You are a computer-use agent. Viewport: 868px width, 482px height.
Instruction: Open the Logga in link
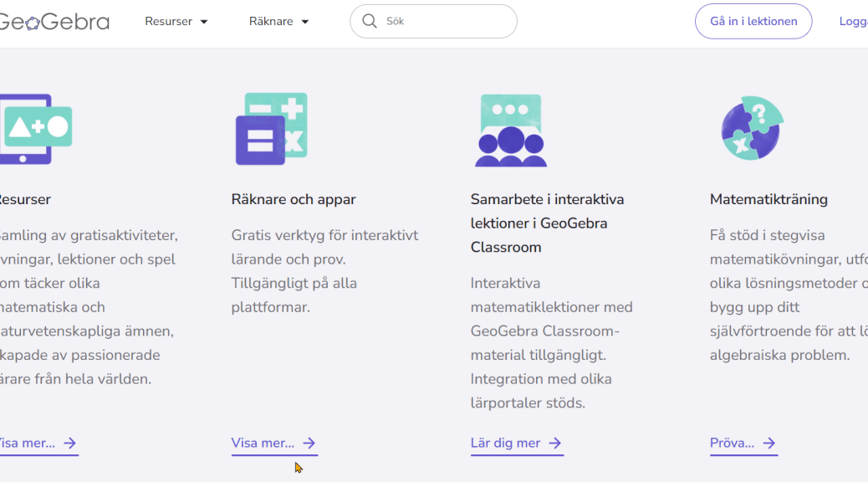tap(853, 22)
